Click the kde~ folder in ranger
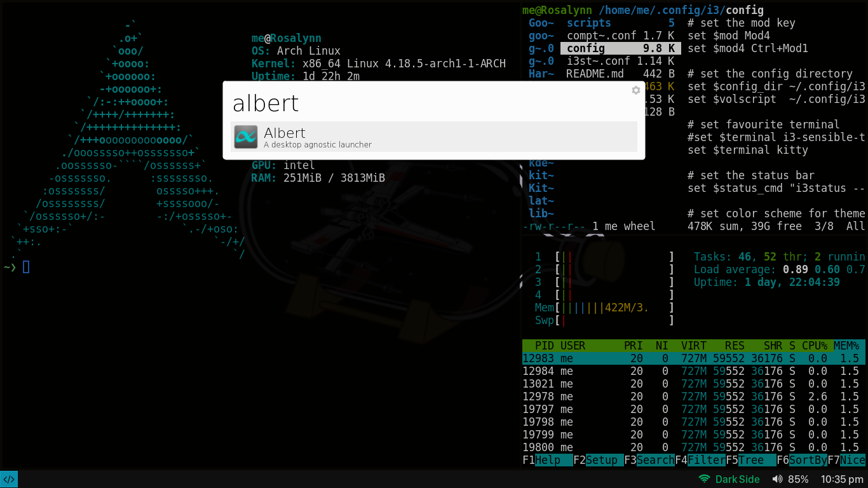The width and height of the screenshot is (868, 488). [x=541, y=163]
